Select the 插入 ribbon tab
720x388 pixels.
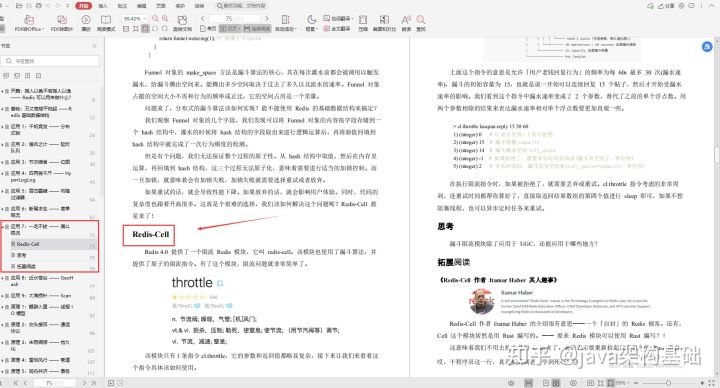pyautogui.click(x=103, y=6)
